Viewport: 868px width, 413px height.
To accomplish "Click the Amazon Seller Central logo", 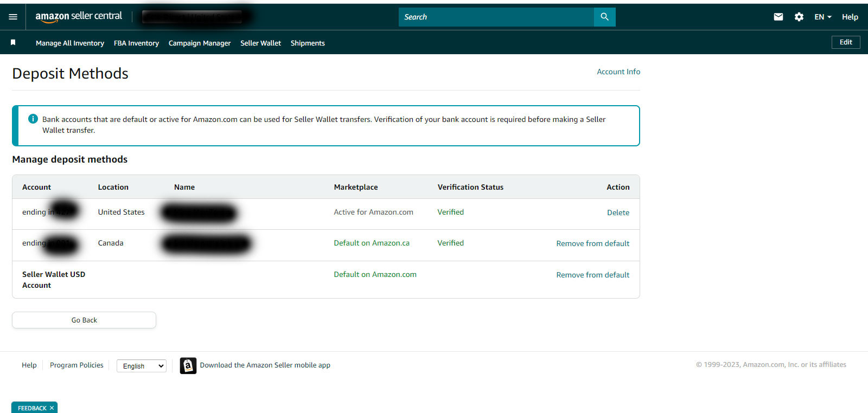I will coord(79,17).
